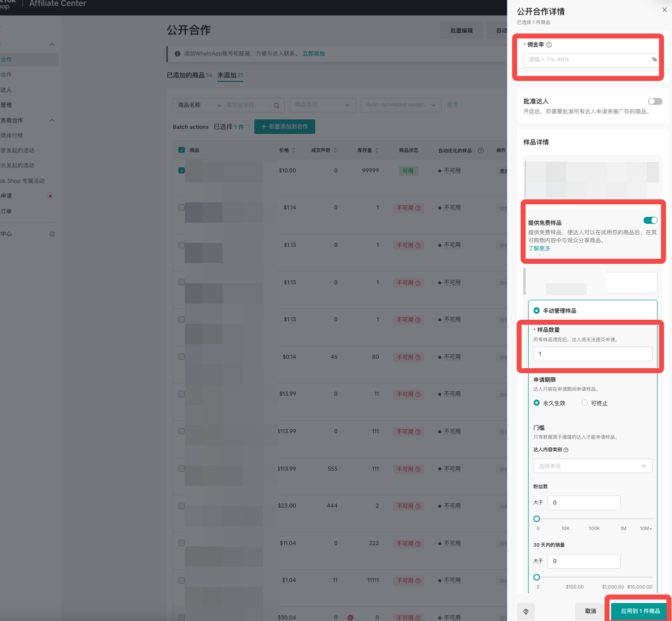This screenshot has width=672, height=621.
Task: Turn off the 提供免费样品 switch
Action: click(650, 220)
